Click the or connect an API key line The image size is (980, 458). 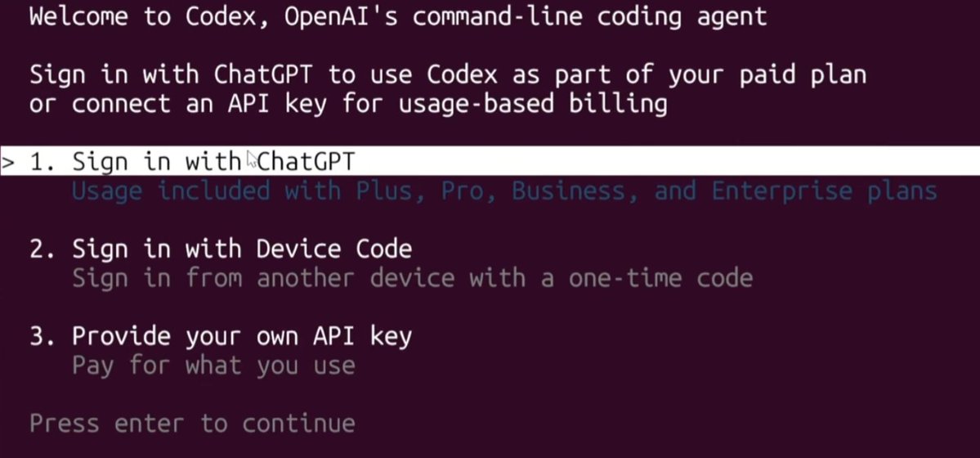[348, 104]
